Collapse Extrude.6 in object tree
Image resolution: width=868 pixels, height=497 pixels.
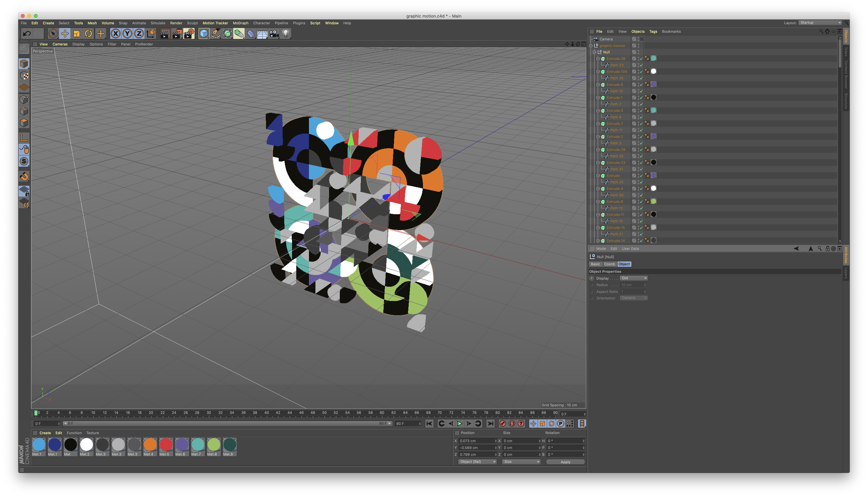click(x=598, y=85)
